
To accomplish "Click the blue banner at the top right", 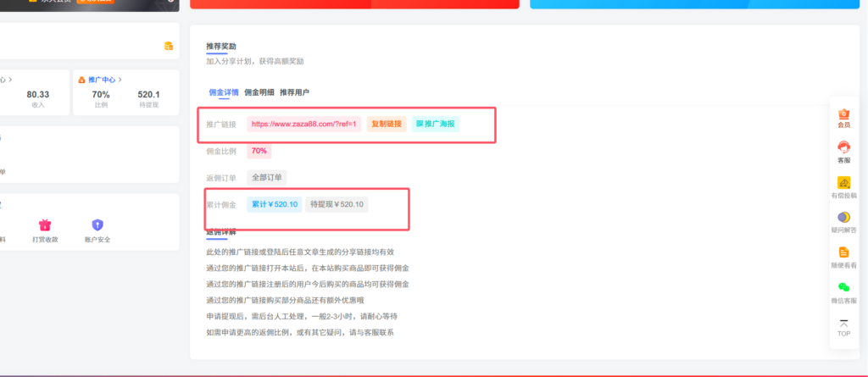I will coord(695,4).
